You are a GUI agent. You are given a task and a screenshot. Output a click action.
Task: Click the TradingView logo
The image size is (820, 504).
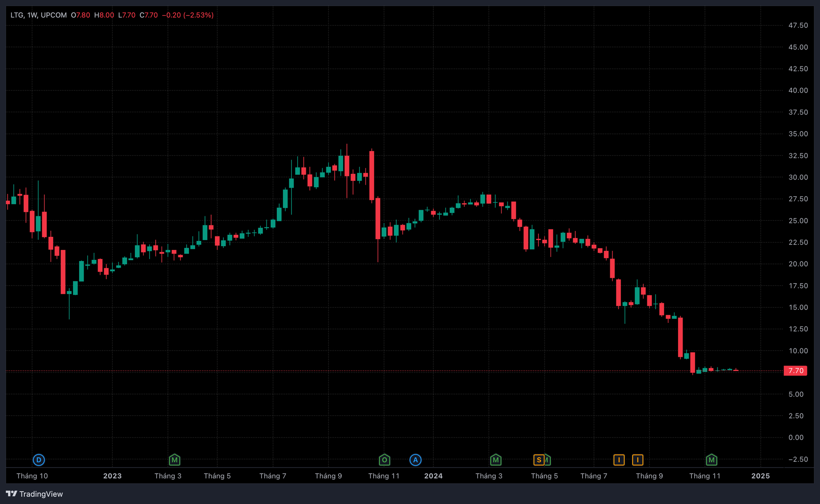coord(34,494)
